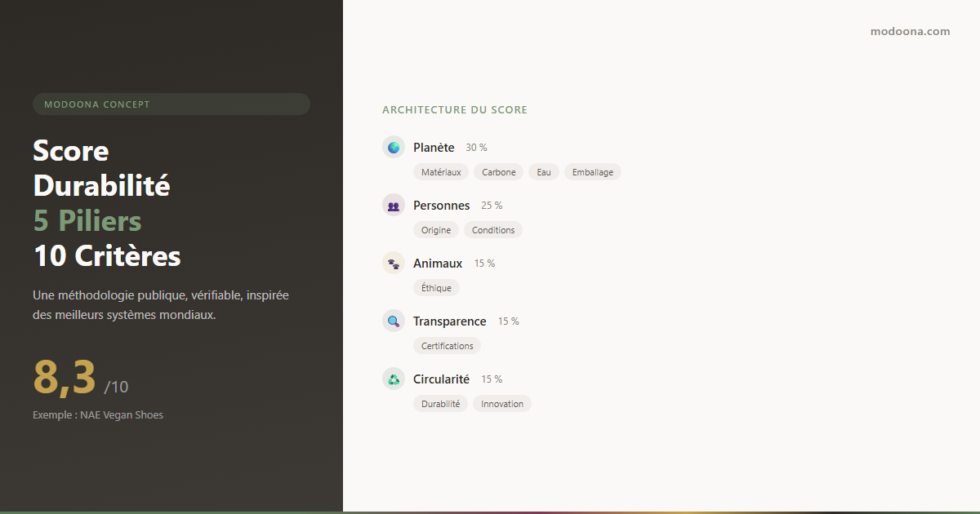
Task: Click the Eau criterion chip
Action: pos(544,172)
